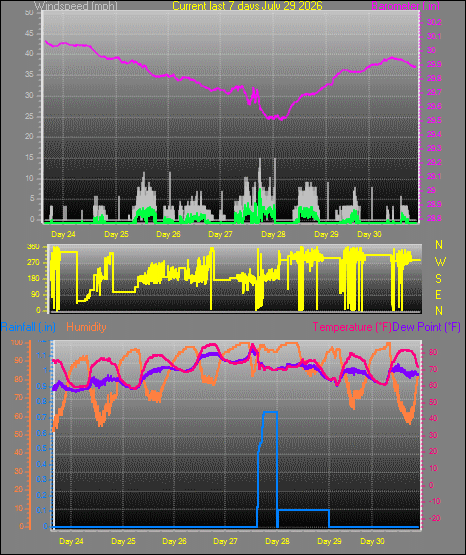Click 'Day 28' under the rainfall chart

[277, 541]
